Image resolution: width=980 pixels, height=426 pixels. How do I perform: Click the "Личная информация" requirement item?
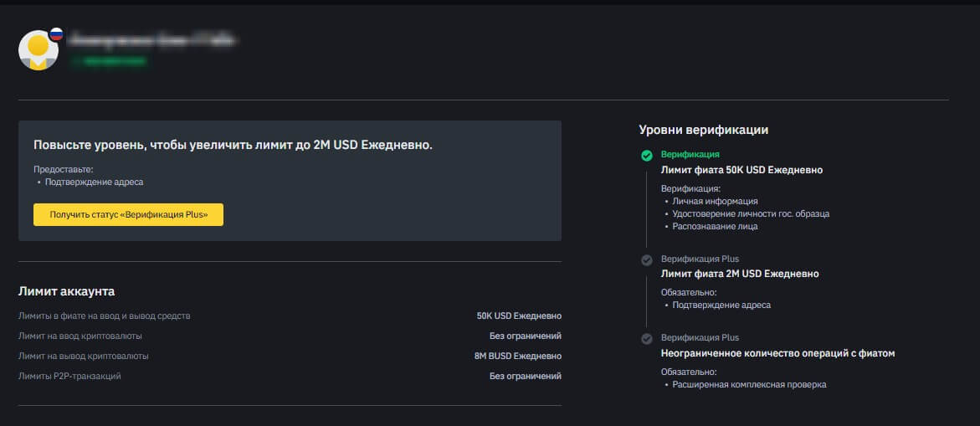click(716, 201)
